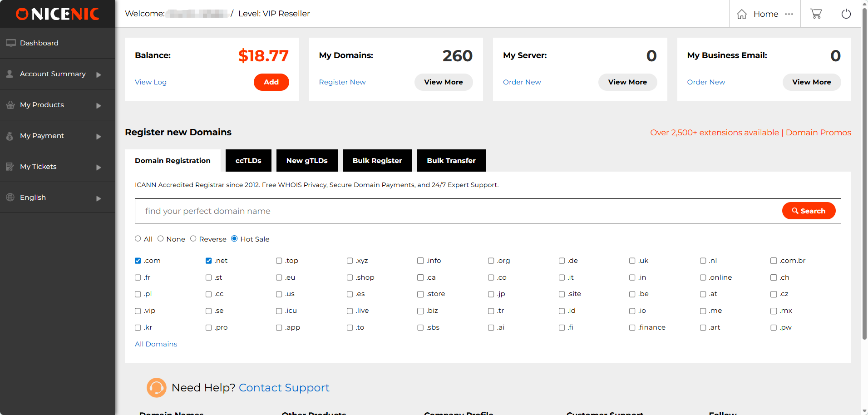Expand the My Tickets arrow

tap(99, 167)
